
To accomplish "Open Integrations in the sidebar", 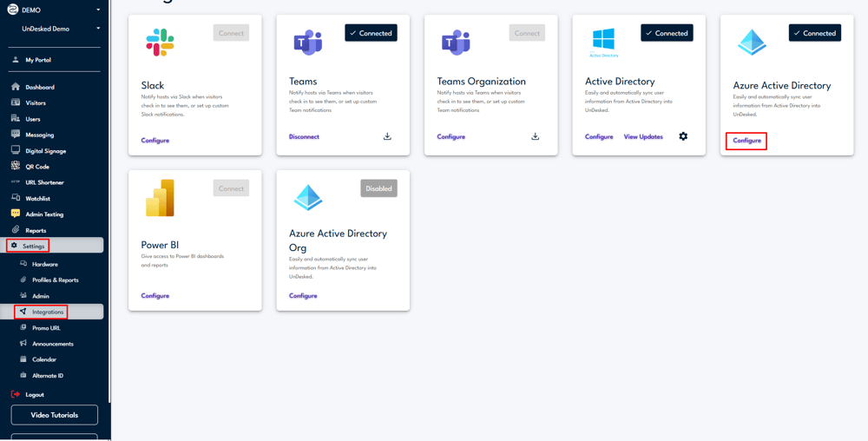I will 48,312.
